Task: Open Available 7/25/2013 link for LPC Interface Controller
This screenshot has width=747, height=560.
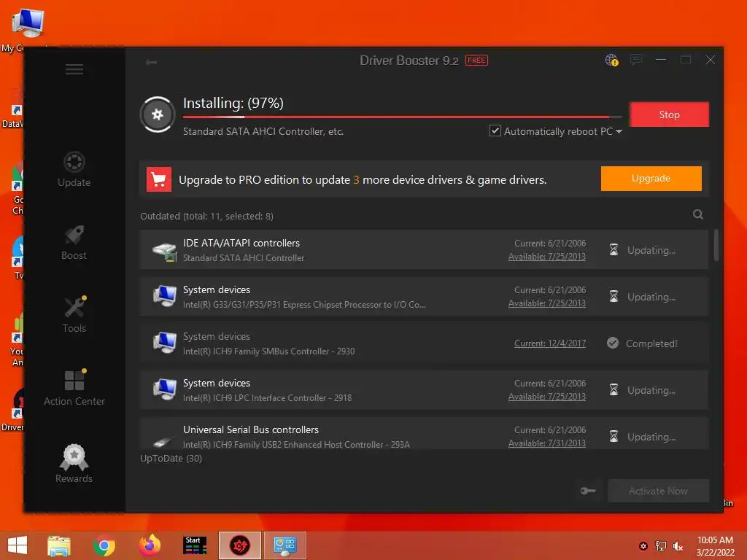Action: point(547,397)
